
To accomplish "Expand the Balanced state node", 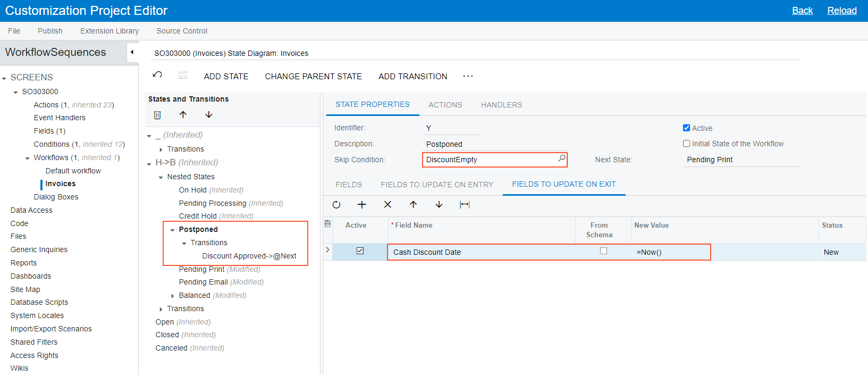I will 172,296.
